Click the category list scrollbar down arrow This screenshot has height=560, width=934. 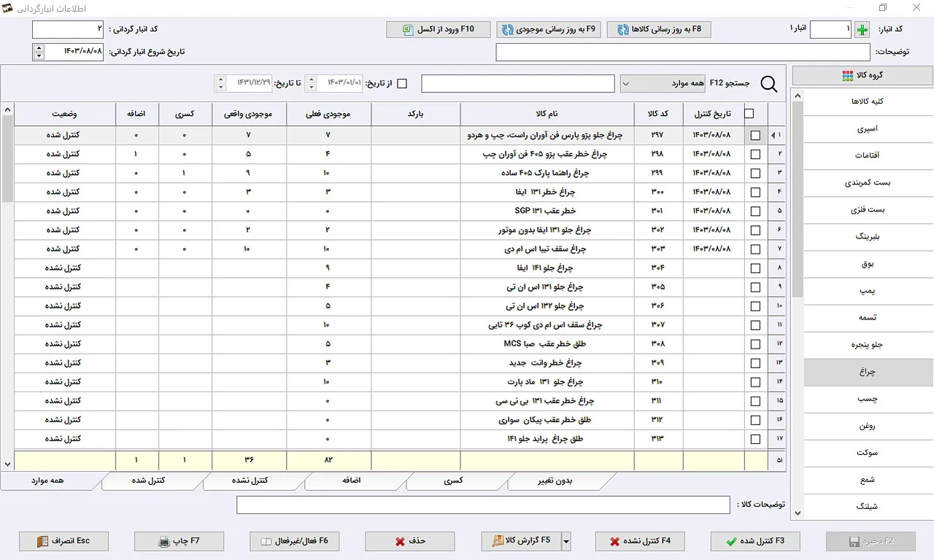797,513
